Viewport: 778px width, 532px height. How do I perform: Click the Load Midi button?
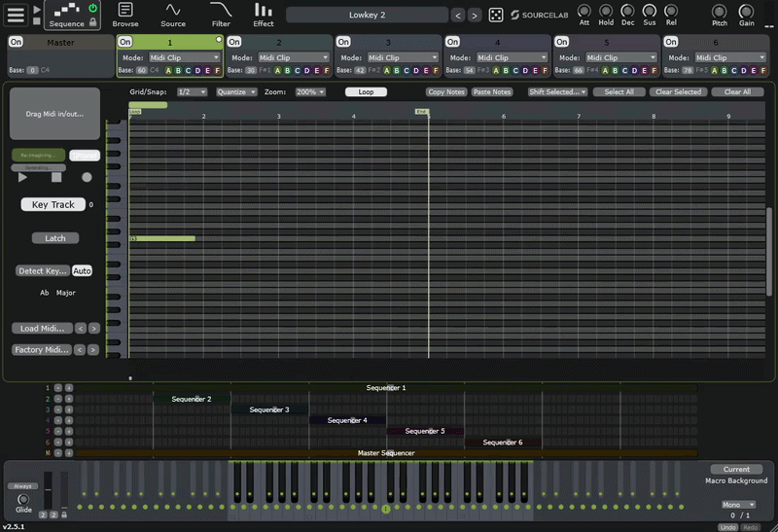(42, 329)
